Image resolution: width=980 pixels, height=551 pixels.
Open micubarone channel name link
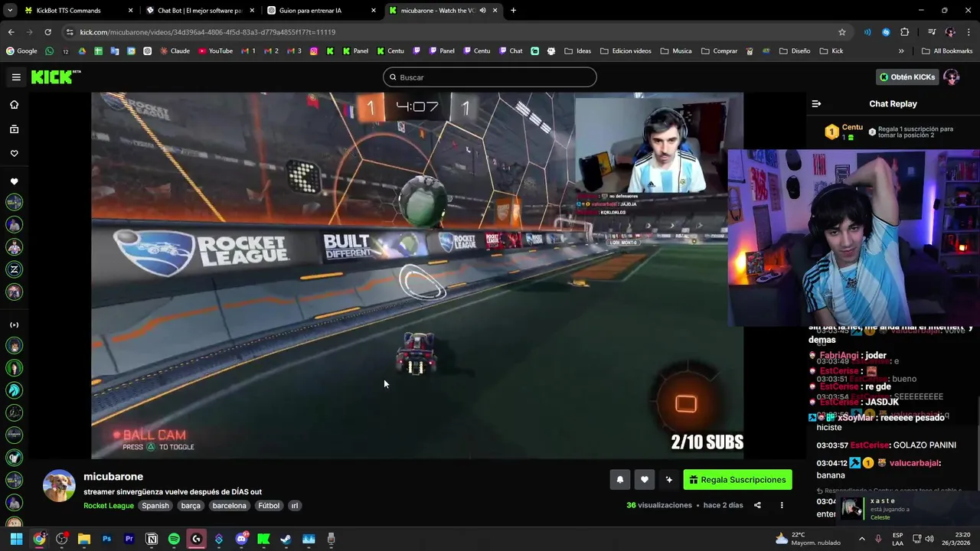point(113,477)
